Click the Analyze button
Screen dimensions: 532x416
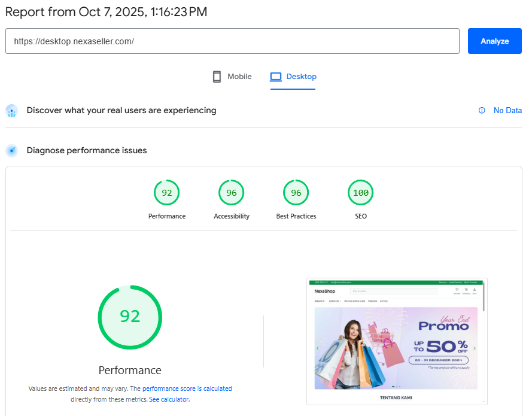pos(494,41)
